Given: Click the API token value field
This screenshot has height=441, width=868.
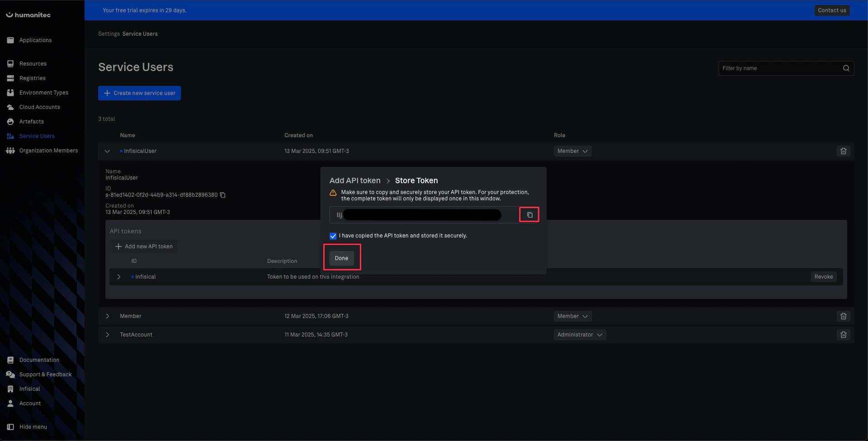Looking at the screenshot, I should pyautogui.click(x=424, y=215).
